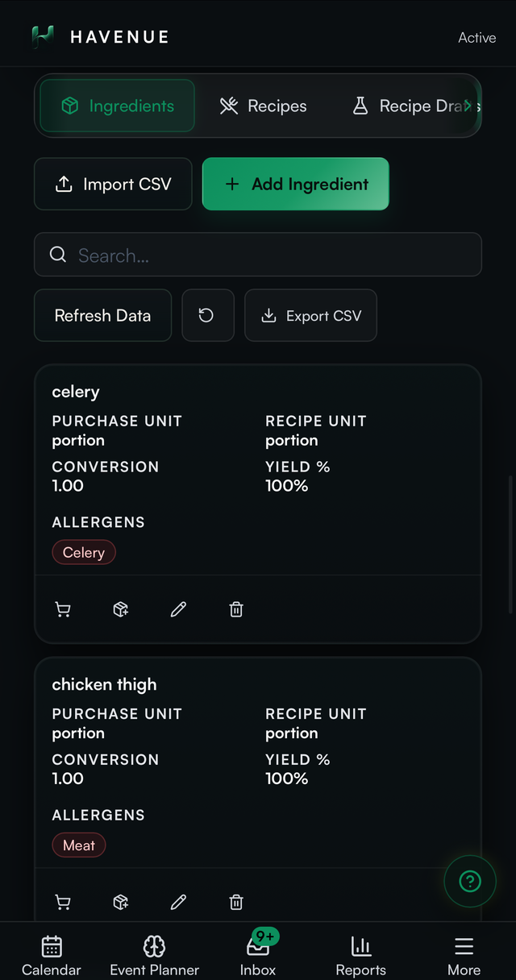
Task: Click the Export CSV button
Action: 311,315
